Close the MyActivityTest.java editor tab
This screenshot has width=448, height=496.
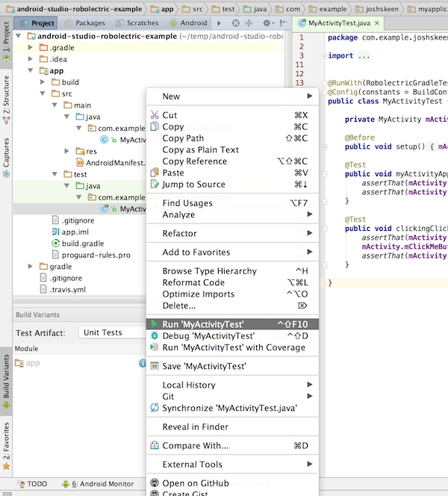(377, 23)
